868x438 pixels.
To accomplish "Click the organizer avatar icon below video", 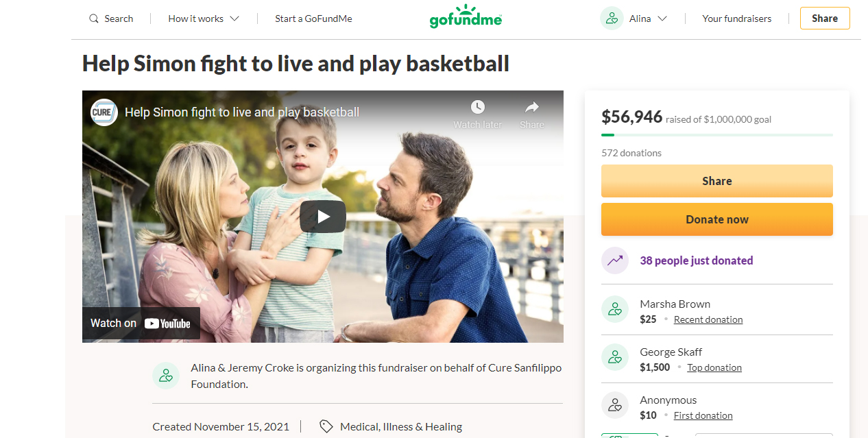I will point(166,376).
